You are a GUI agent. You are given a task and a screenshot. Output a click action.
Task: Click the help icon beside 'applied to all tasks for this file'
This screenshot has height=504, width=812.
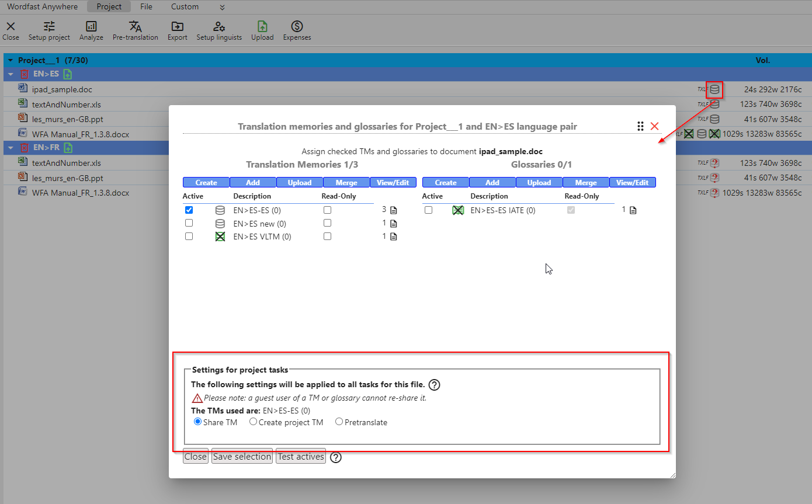tap(434, 385)
